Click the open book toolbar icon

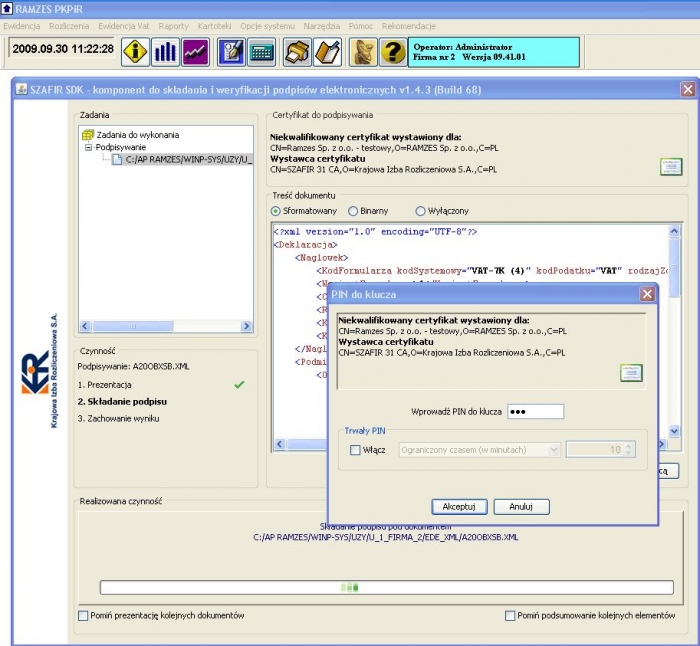click(x=328, y=52)
